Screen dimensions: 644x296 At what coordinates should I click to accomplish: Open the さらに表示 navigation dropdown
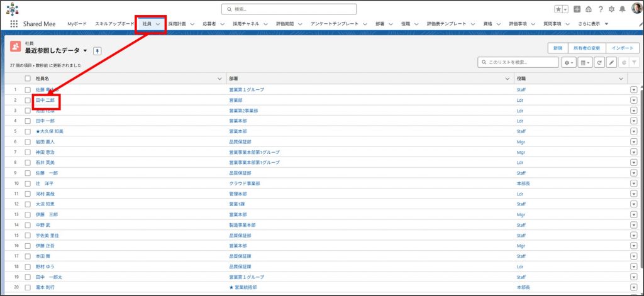tap(593, 24)
